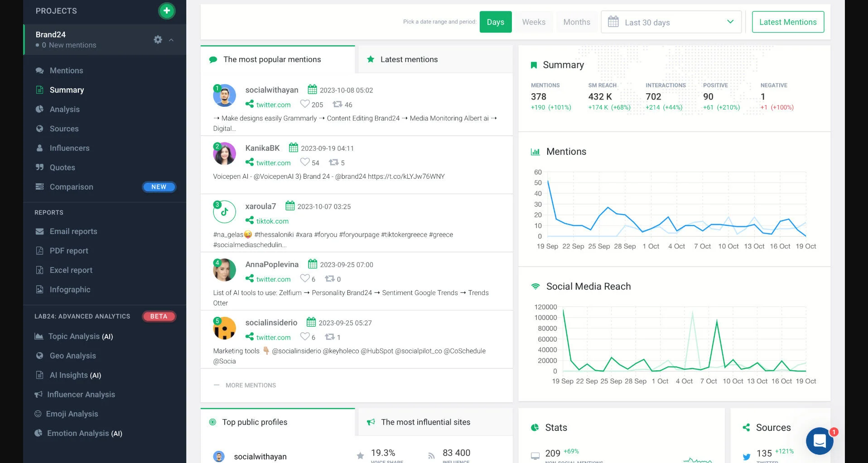Click the Latest Mentions button

(788, 22)
